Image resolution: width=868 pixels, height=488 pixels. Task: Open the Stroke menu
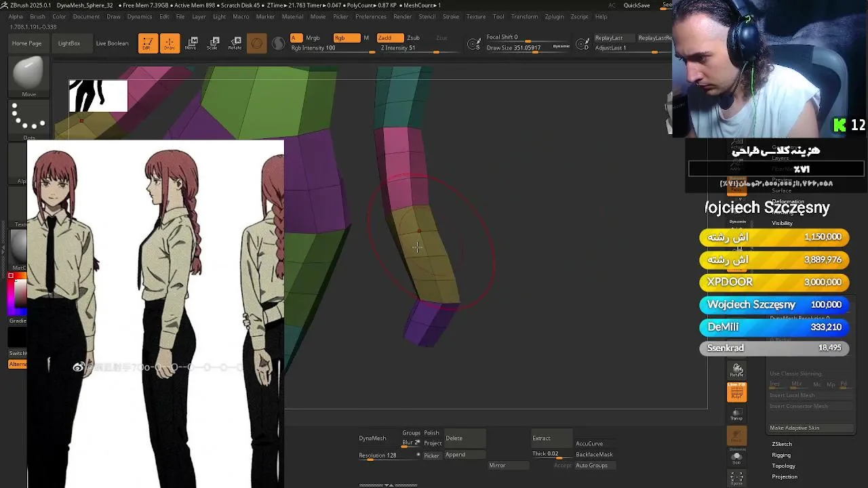(x=451, y=16)
